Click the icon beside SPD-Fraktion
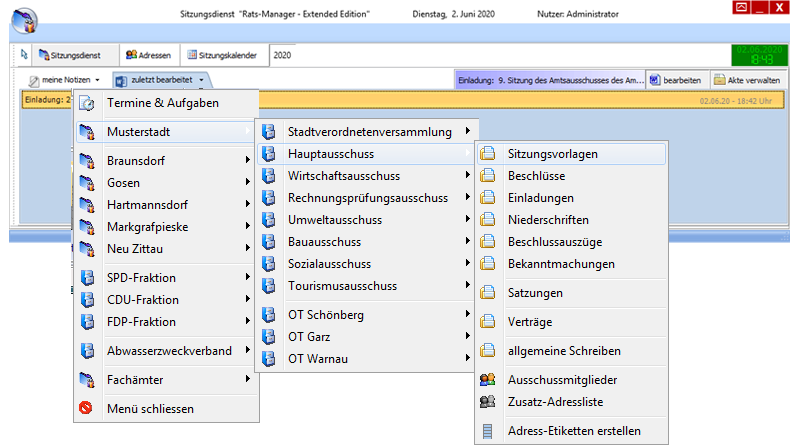This screenshot has width=796, height=445. coord(87,278)
